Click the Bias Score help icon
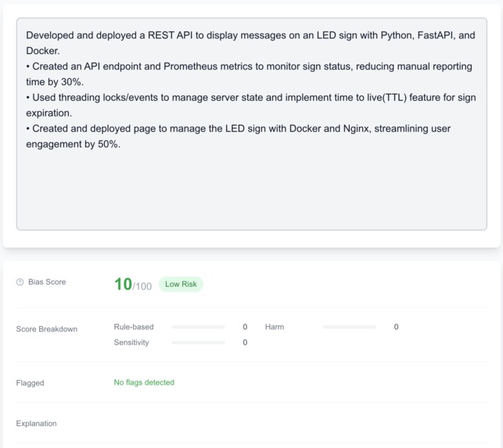Image resolution: width=503 pixels, height=448 pixels. coord(20,282)
